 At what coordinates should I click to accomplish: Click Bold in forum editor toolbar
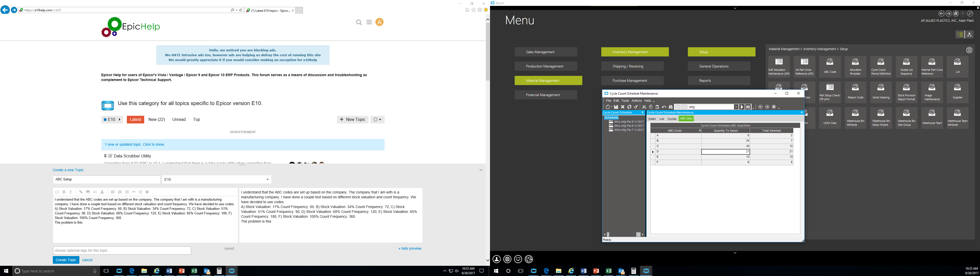point(64,192)
